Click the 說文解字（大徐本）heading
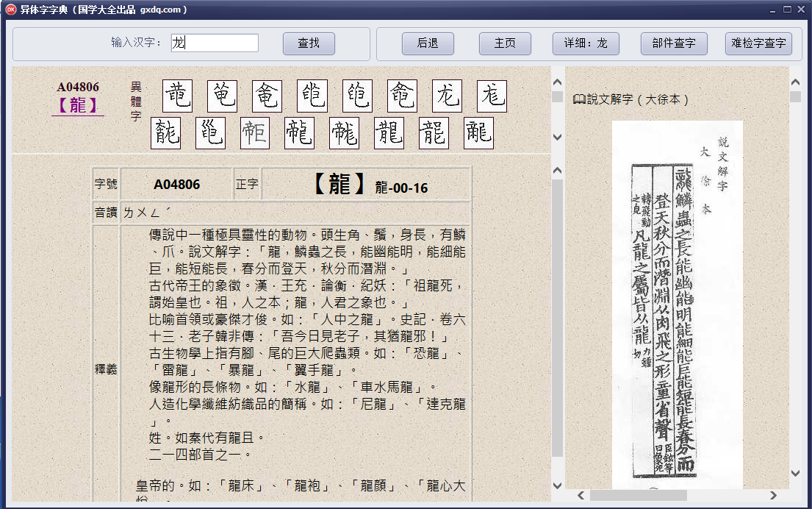Image resolution: width=812 pixels, height=509 pixels. click(x=638, y=99)
